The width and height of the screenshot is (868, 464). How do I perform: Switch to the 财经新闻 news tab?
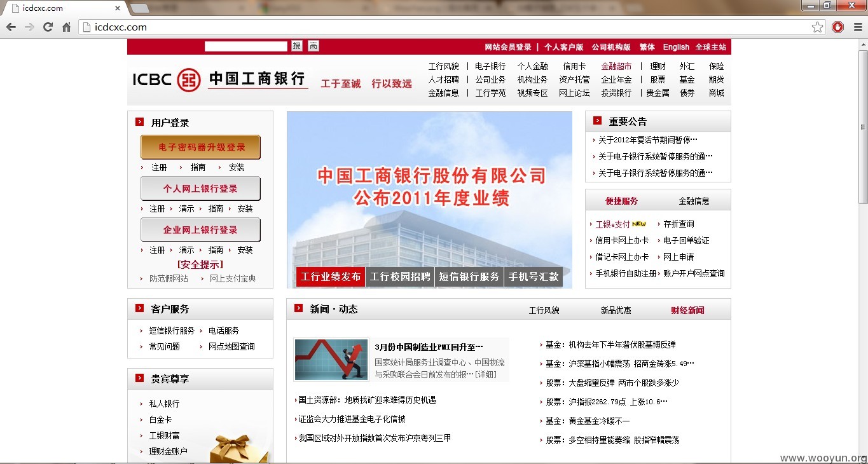(x=687, y=310)
